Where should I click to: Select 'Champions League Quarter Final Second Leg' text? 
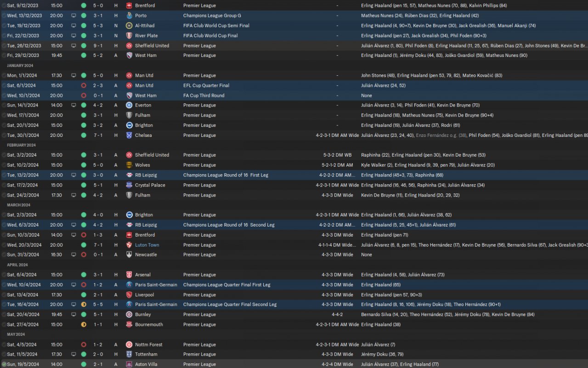point(230,305)
